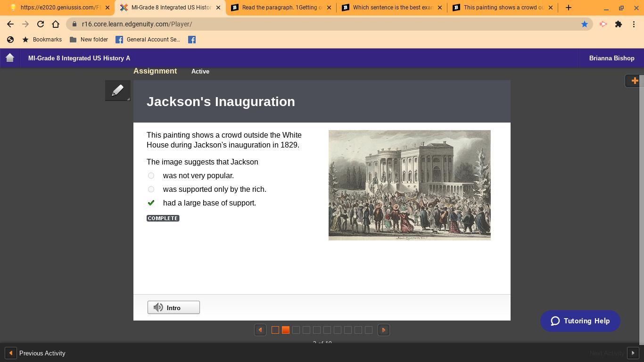Close the "This painting shows a crowd" tab
Screen dimensions: 644x362
pos(551,8)
